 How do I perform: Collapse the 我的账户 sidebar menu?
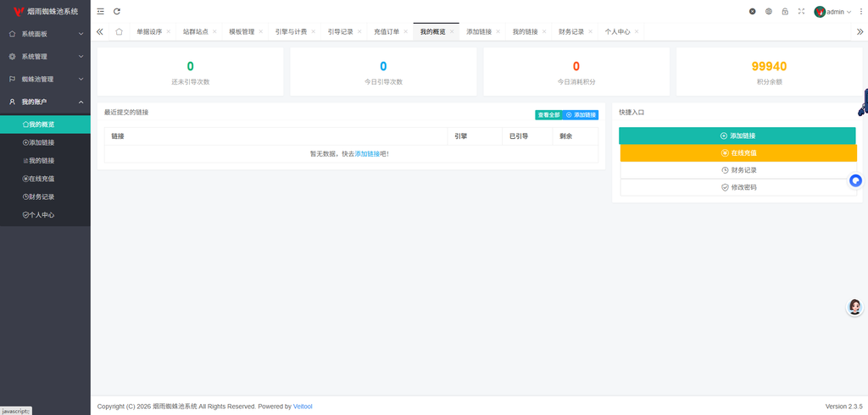[46, 102]
